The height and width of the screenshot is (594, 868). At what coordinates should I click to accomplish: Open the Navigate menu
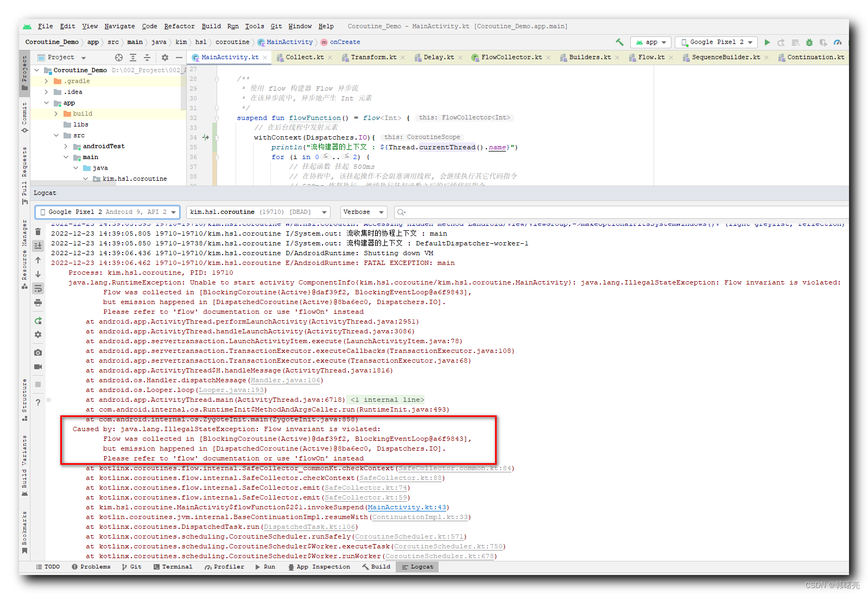click(x=119, y=26)
